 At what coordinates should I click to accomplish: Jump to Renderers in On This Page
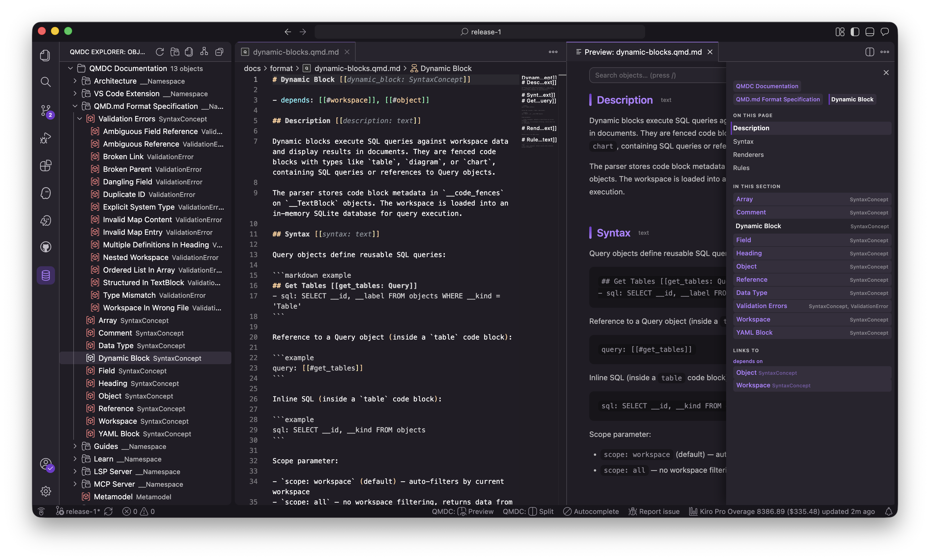748,155
